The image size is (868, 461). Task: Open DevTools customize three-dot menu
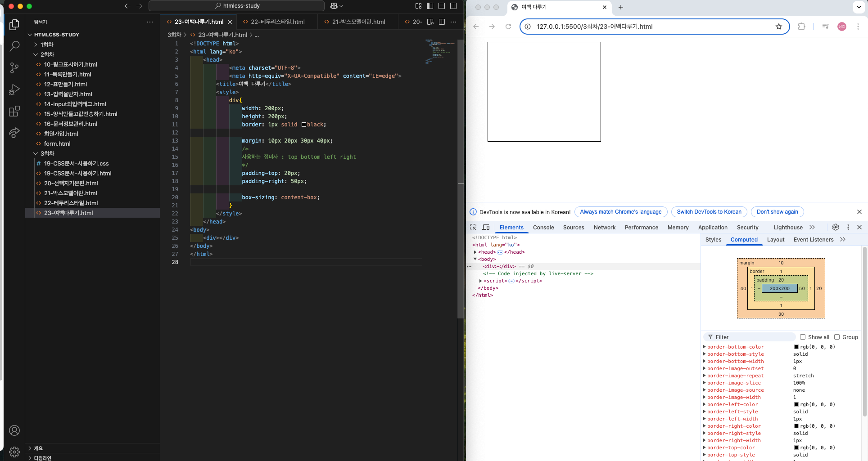pos(848,227)
